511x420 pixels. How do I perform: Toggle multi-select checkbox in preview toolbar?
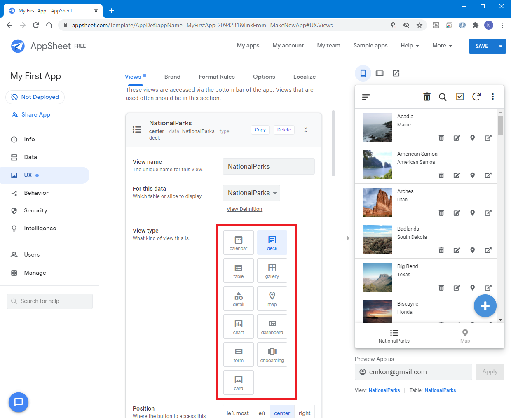click(460, 97)
